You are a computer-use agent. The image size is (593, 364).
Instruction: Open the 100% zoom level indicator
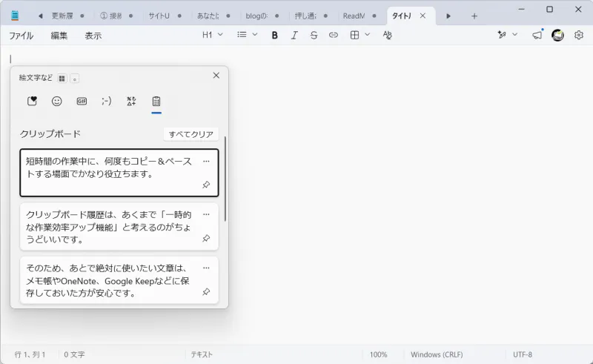[x=378, y=354]
